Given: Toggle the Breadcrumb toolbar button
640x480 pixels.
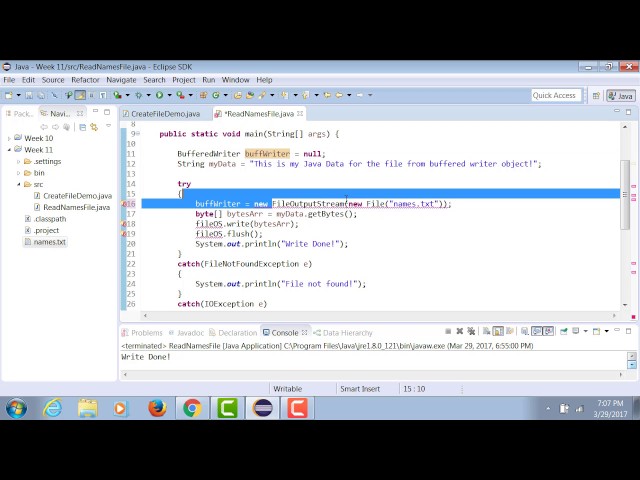Looking at the screenshot, I should pos(68,95).
